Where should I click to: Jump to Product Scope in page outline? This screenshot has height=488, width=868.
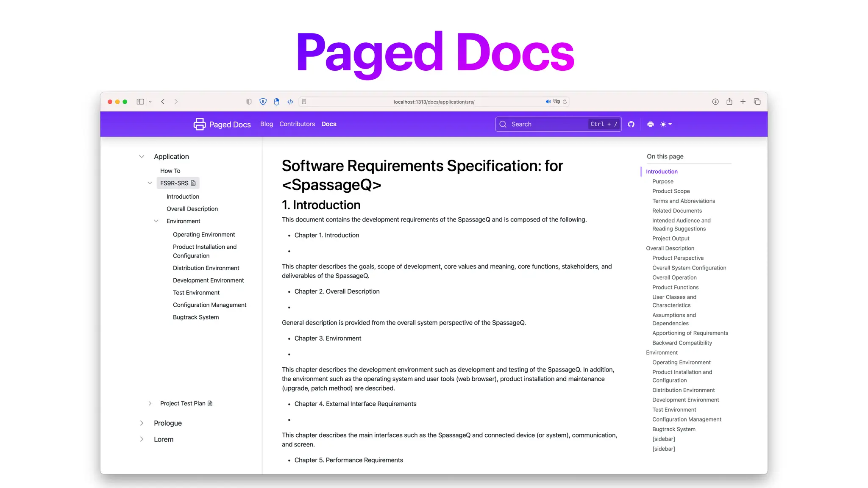pyautogui.click(x=671, y=191)
